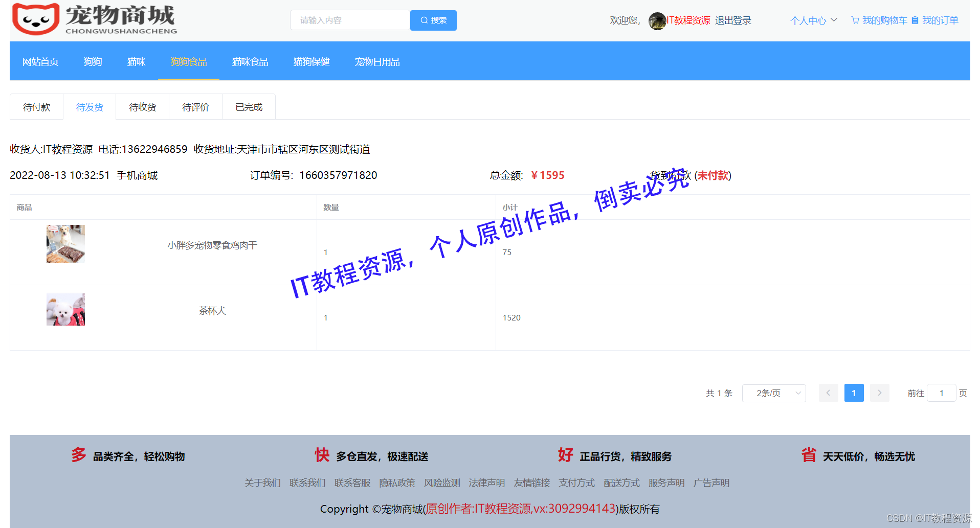Click the 退出登录 link
Image resolution: width=980 pixels, height=528 pixels.
733,20
